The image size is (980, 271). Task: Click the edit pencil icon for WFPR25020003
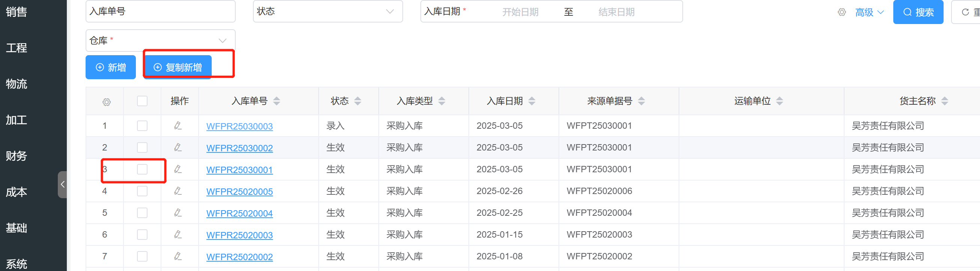pos(178,235)
